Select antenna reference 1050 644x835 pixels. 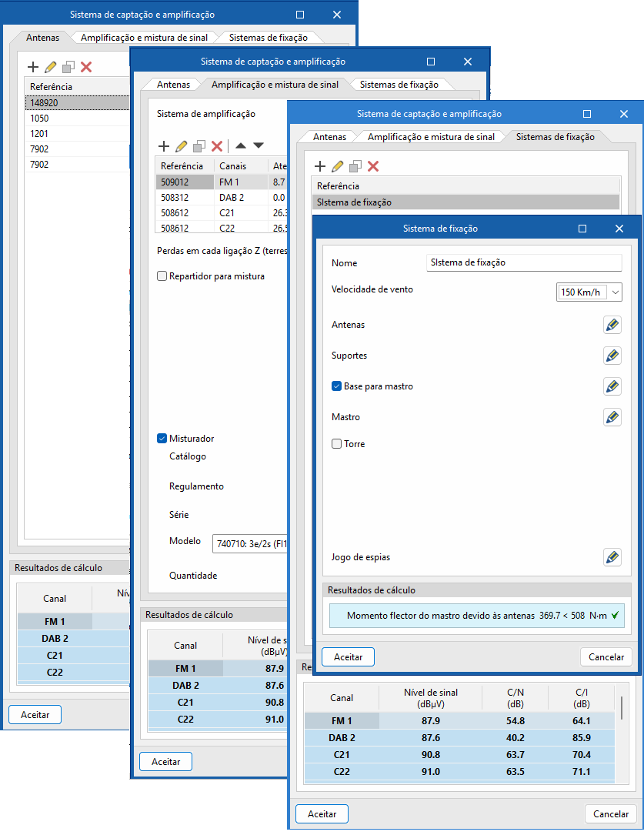click(x=77, y=119)
